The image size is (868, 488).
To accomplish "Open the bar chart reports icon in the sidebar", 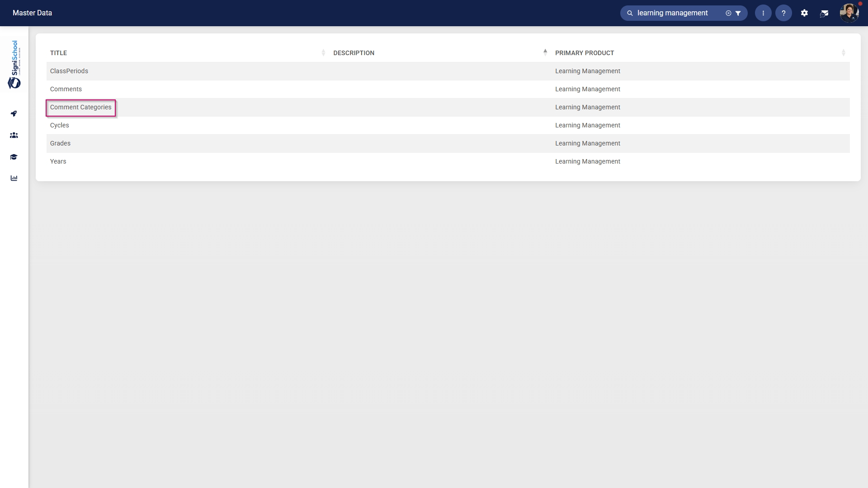I will click(14, 178).
